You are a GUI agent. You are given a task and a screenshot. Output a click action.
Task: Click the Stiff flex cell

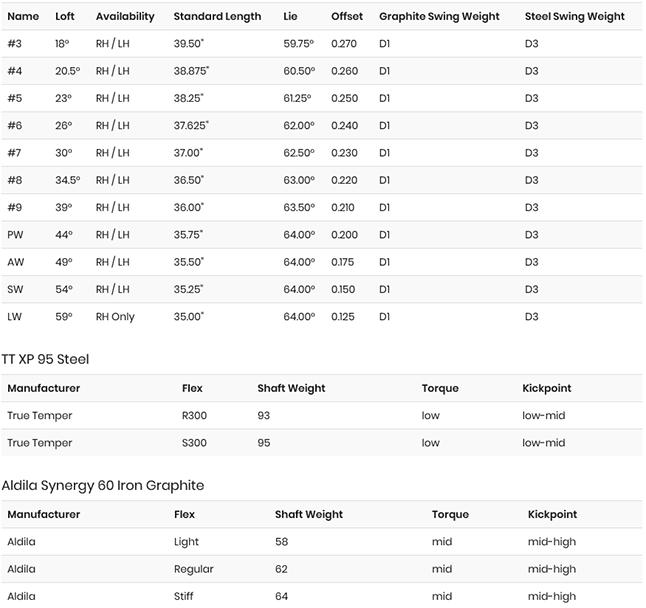pyautogui.click(x=186, y=596)
